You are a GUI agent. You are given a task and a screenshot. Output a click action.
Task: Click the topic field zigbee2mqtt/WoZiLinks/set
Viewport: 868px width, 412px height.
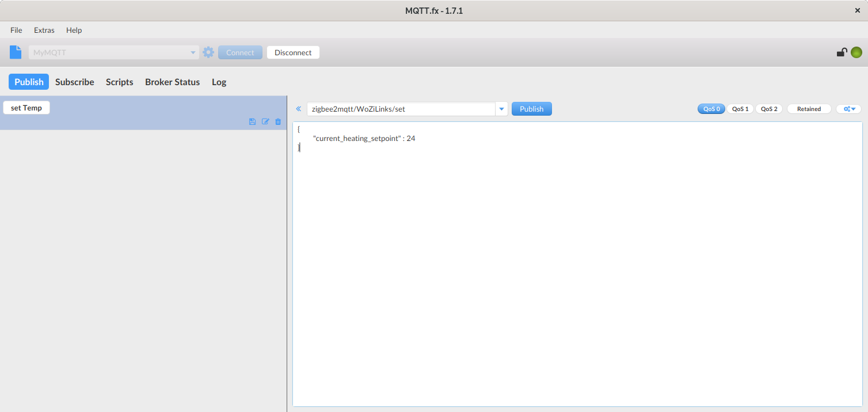pos(401,109)
